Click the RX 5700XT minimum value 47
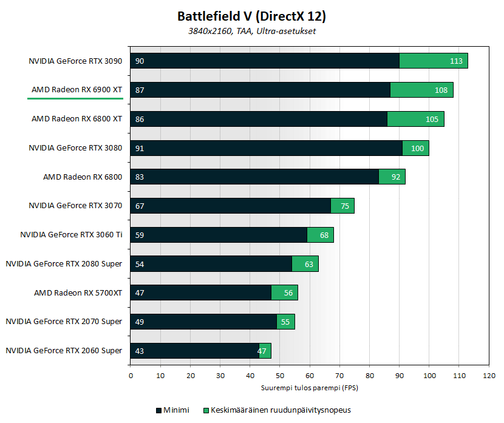 click(140, 293)
